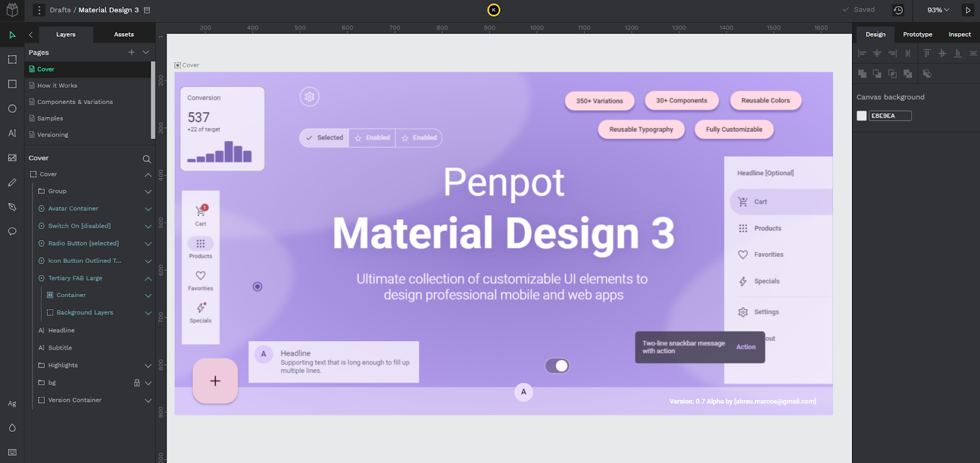Open the 93% zoom dropdown

pyautogui.click(x=938, y=10)
